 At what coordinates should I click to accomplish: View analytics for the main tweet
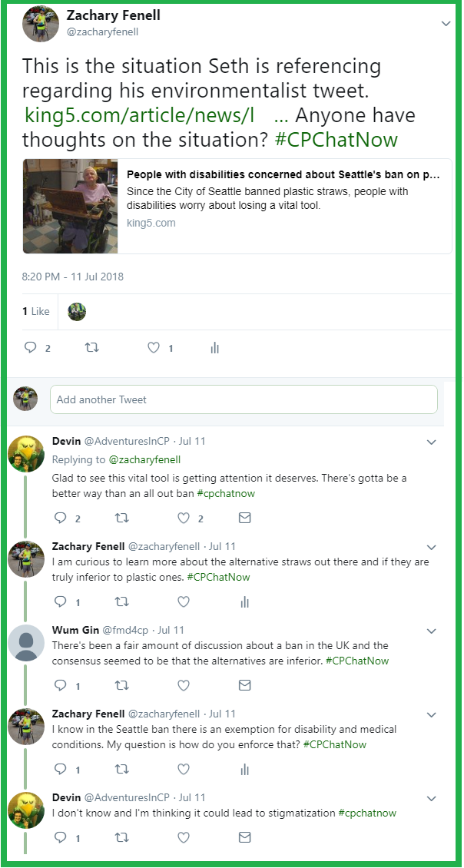coord(214,348)
